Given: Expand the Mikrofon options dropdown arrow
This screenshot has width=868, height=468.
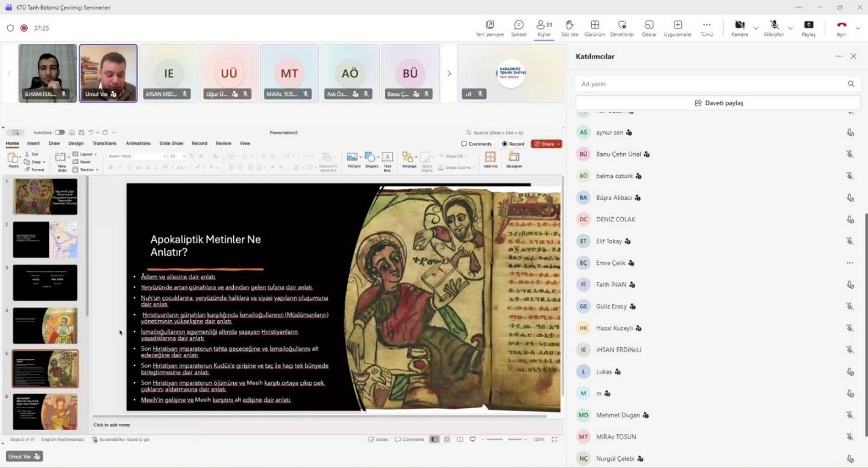Looking at the screenshot, I should tap(790, 28).
